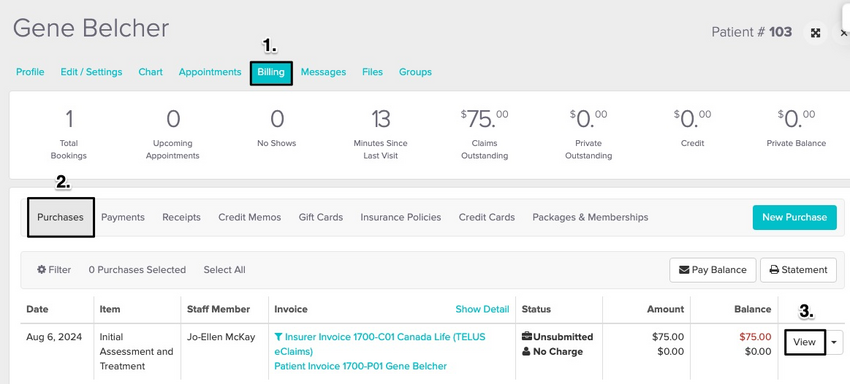This screenshot has height=384, width=850.
Task: Open Insurer Invoice 1700-C01 Canada Life link
Action: click(x=379, y=344)
